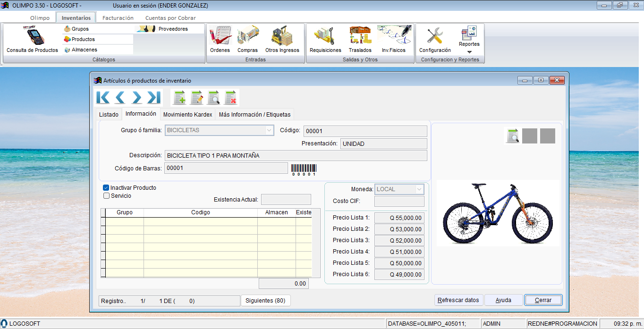Open Traslados warehouse icon
Image resolution: width=644 pixels, height=329 pixels.
(360, 36)
